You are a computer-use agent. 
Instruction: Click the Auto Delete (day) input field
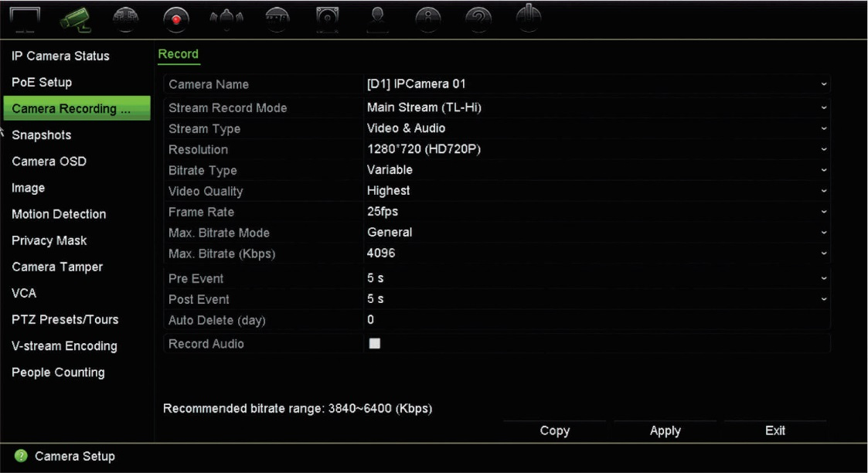pyautogui.click(x=596, y=320)
